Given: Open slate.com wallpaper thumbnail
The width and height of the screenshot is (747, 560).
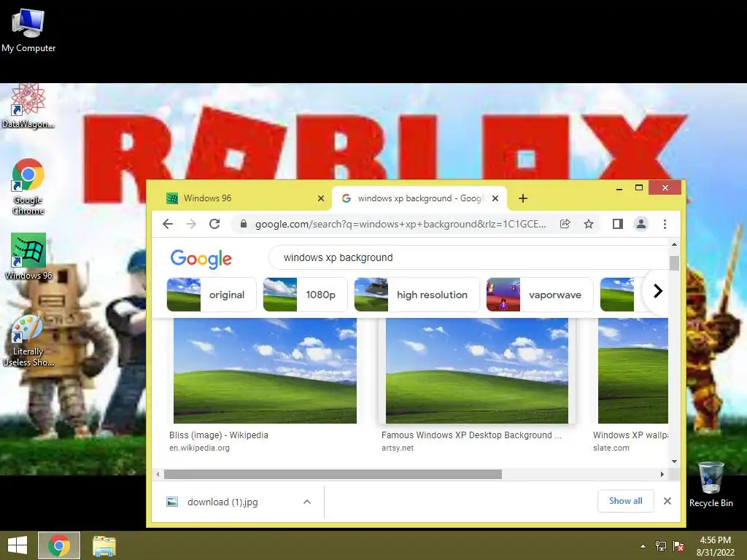Looking at the screenshot, I should point(633,370).
